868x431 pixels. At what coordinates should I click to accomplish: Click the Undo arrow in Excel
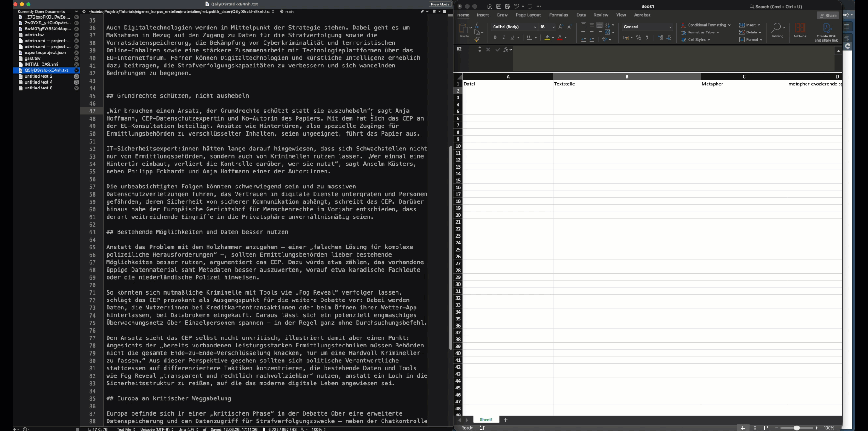516,6
